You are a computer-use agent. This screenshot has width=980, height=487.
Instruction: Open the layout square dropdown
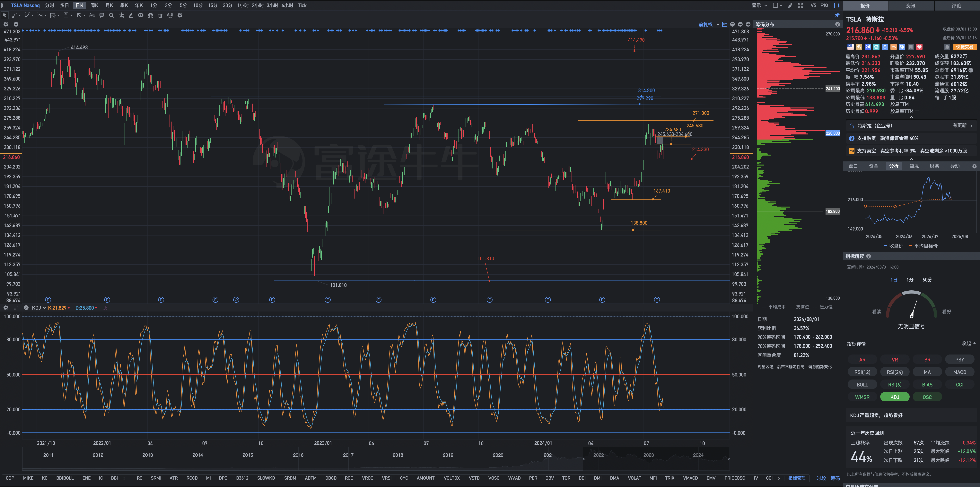778,5
